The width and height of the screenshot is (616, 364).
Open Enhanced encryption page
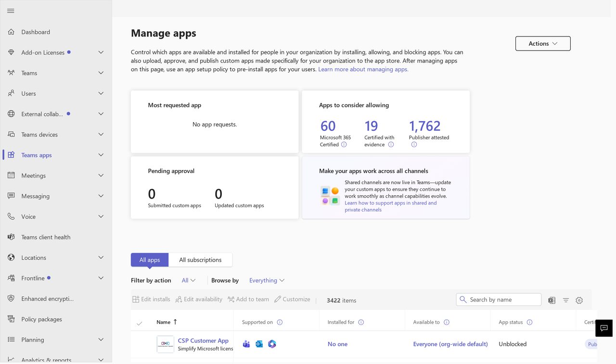click(x=48, y=299)
